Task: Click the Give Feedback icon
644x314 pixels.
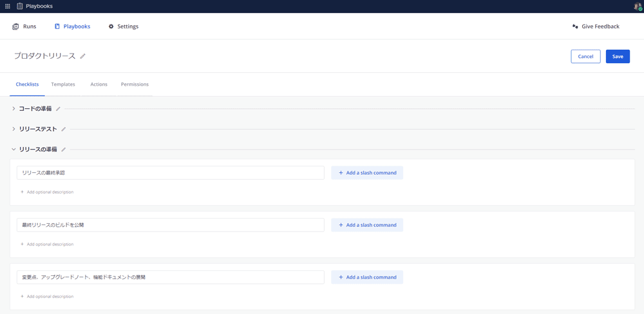Action: pyautogui.click(x=575, y=26)
